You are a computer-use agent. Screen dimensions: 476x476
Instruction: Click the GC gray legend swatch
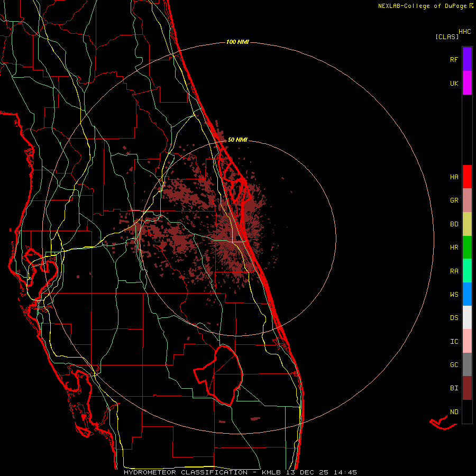[467, 364]
